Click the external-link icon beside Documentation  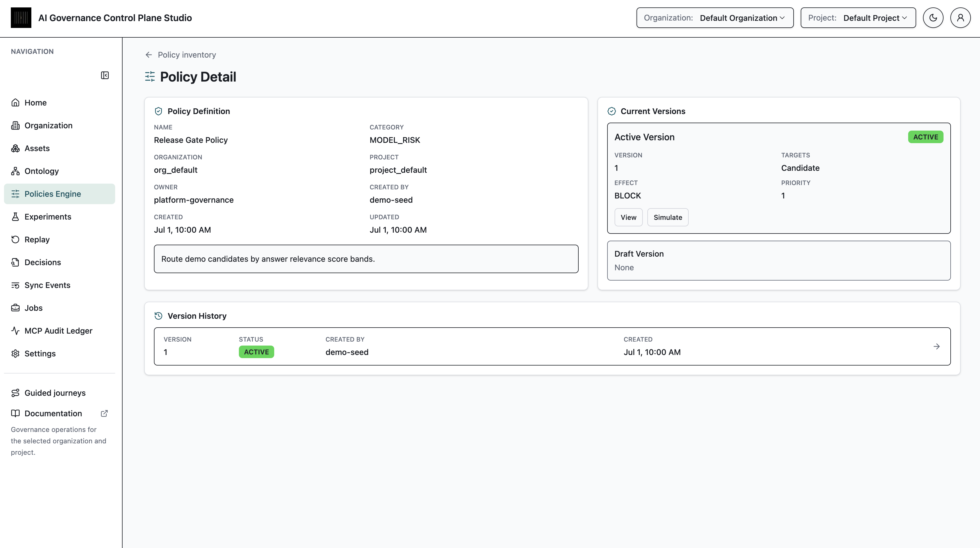click(104, 414)
